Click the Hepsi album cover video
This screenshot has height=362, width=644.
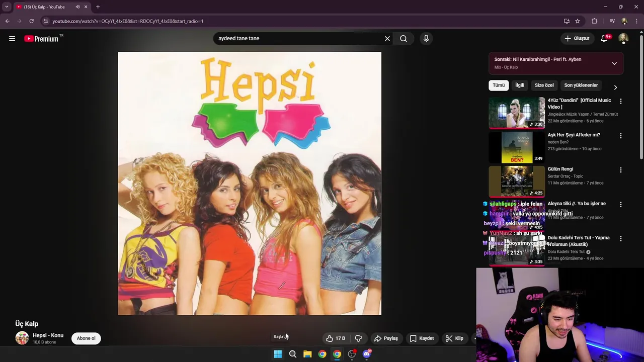point(250,184)
